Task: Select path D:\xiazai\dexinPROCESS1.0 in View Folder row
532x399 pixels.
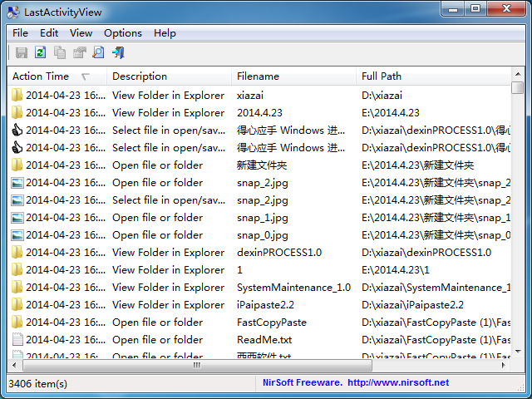Action: pos(426,253)
